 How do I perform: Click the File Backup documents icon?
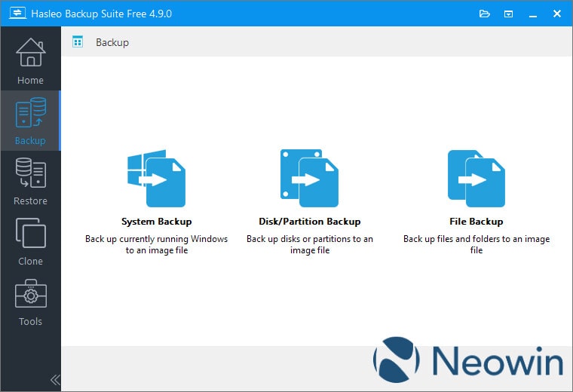point(476,179)
